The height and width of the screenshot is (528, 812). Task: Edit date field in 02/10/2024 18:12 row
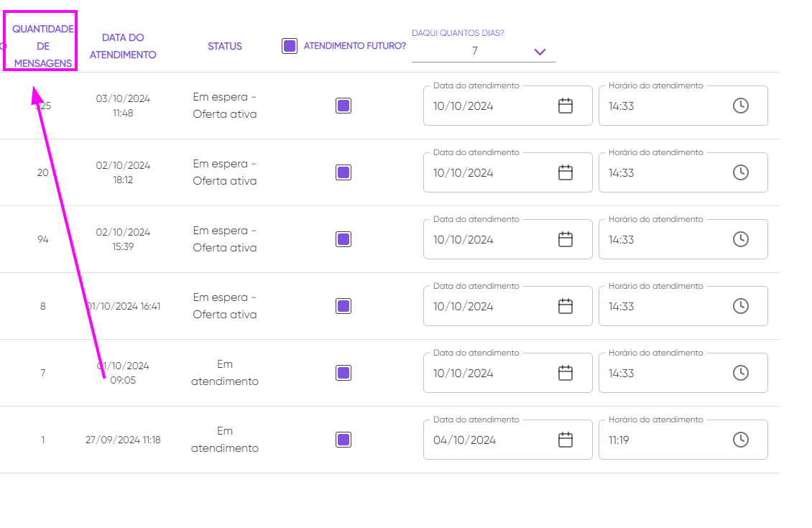coord(507,172)
